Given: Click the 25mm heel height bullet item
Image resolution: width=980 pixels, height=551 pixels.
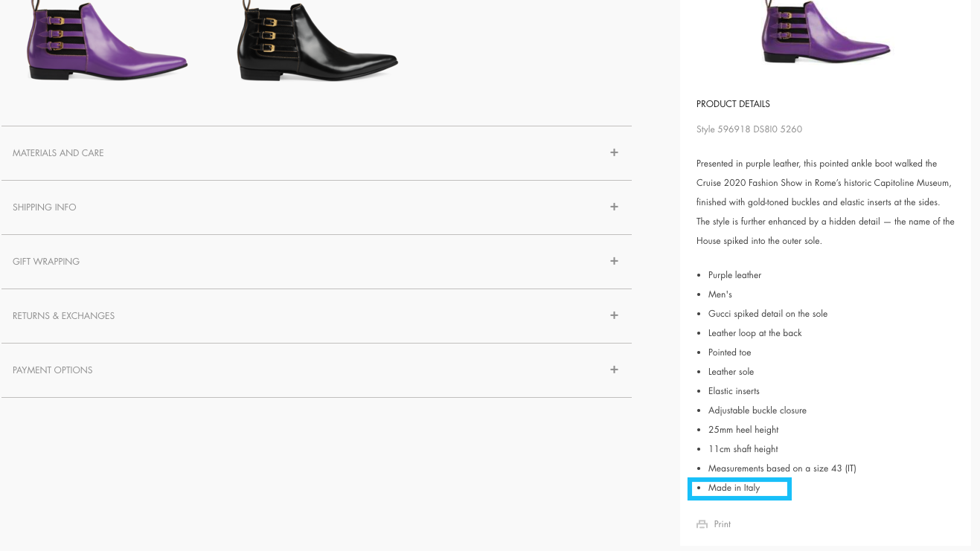Looking at the screenshot, I should 743,429.
